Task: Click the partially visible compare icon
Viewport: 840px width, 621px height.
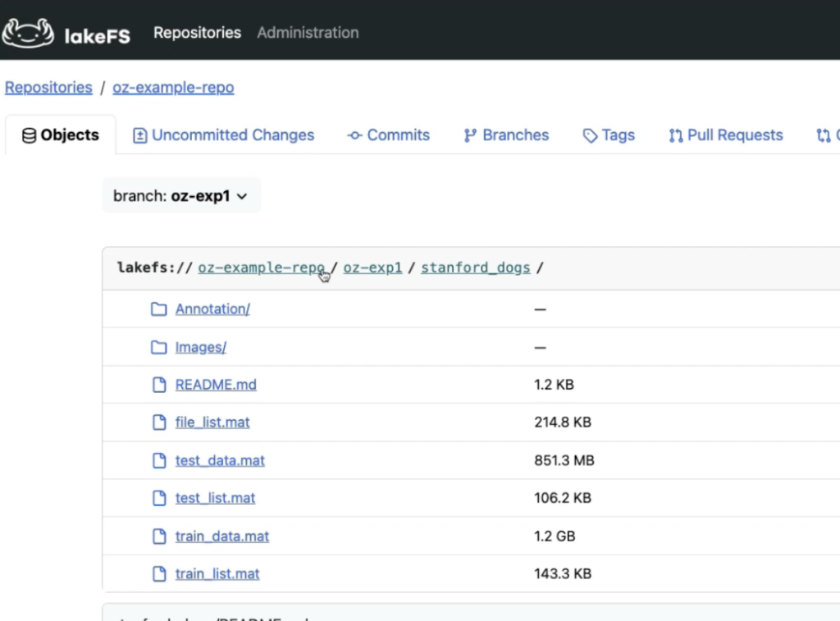Action: point(824,135)
